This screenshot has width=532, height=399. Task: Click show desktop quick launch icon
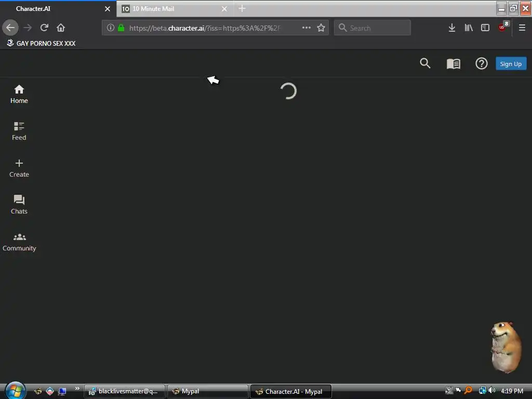pos(62,391)
